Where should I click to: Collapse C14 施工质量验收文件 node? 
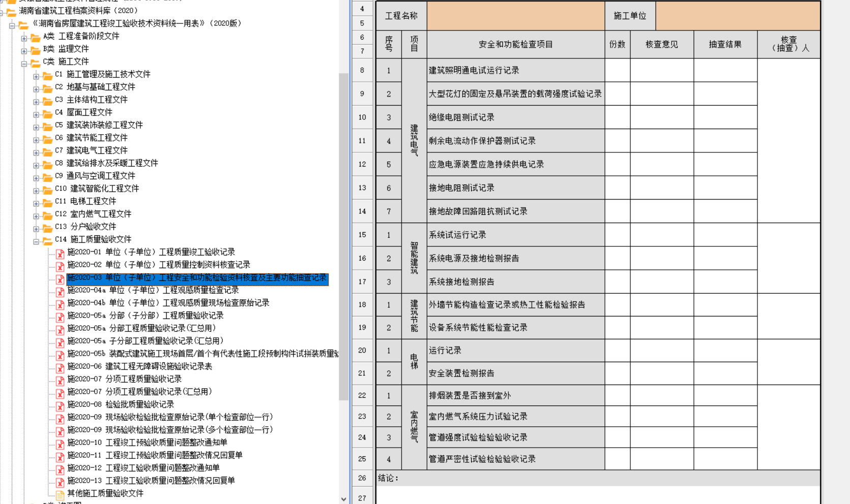click(x=36, y=241)
